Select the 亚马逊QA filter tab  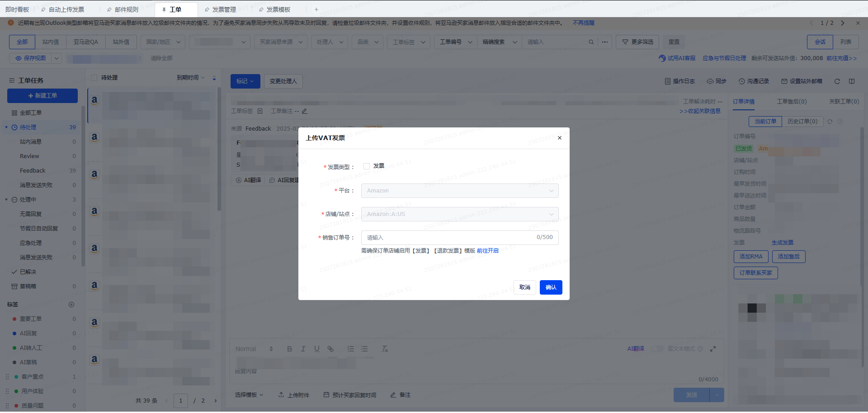86,42
